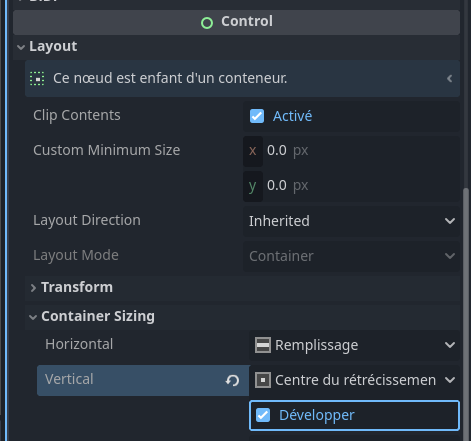Disable the Clip Contents Activé checkbox
This screenshot has width=471, height=441.
click(x=257, y=116)
